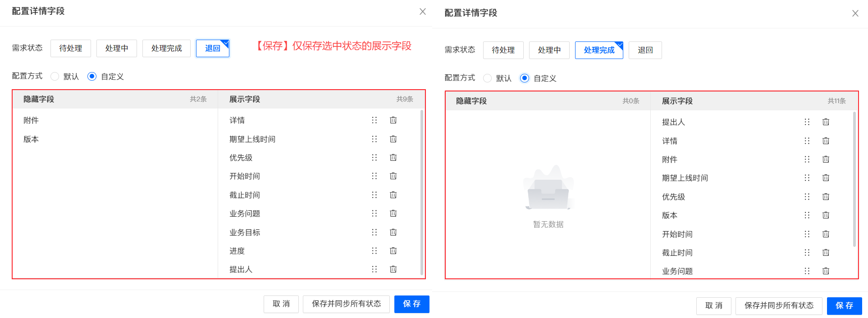Grab drag handle of 优先级 in left dialog

click(374, 158)
